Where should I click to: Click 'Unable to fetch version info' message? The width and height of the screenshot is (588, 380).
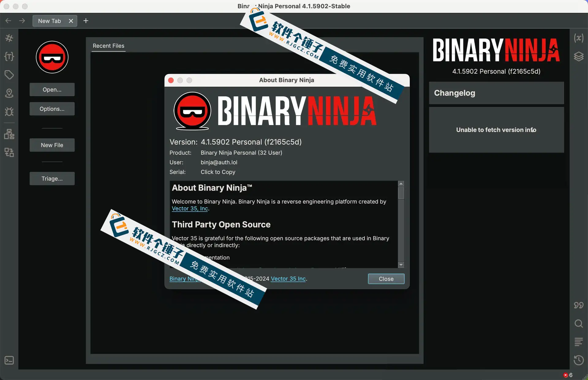click(496, 130)
